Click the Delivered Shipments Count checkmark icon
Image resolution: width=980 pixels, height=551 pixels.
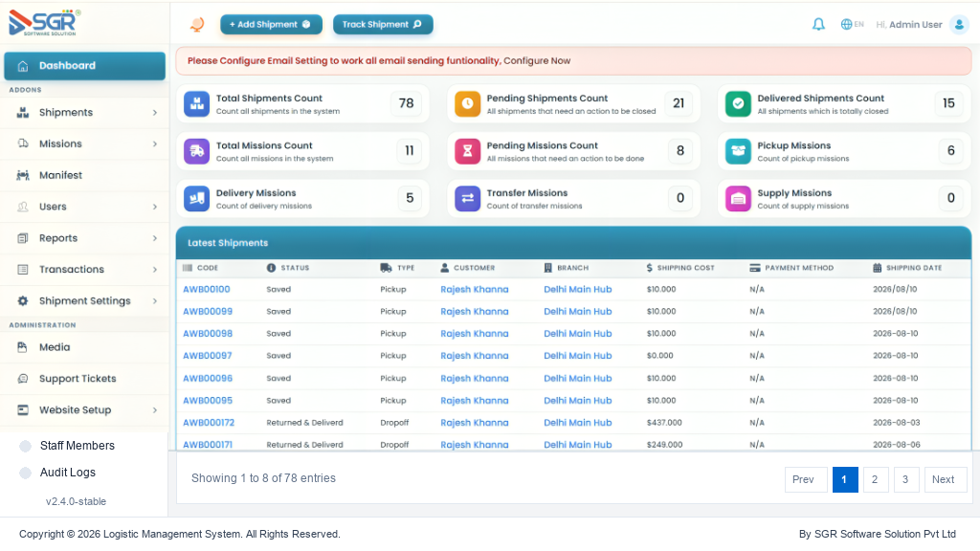point(738,103)
